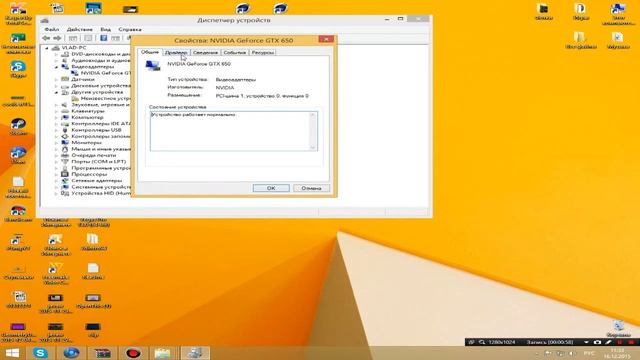Expand the Контроллеры IDE ATA node
The height and width of the screenshot is (360, 640).
tap(56, 124)
